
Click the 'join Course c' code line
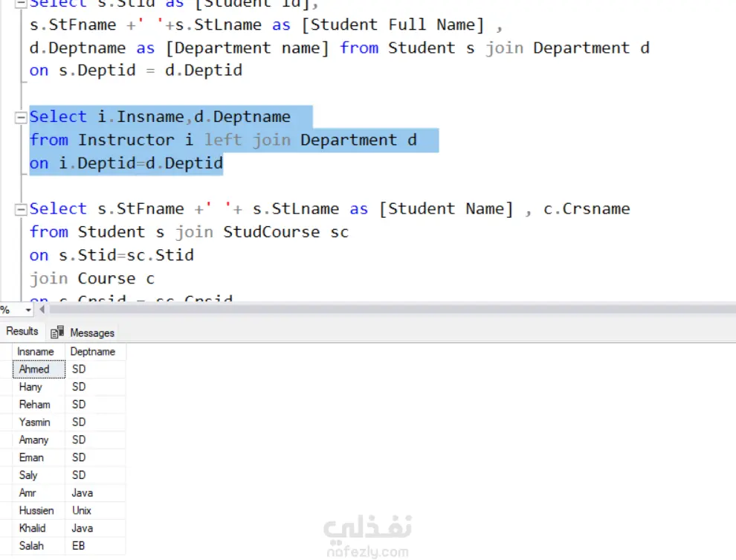[x=92, y=279]
